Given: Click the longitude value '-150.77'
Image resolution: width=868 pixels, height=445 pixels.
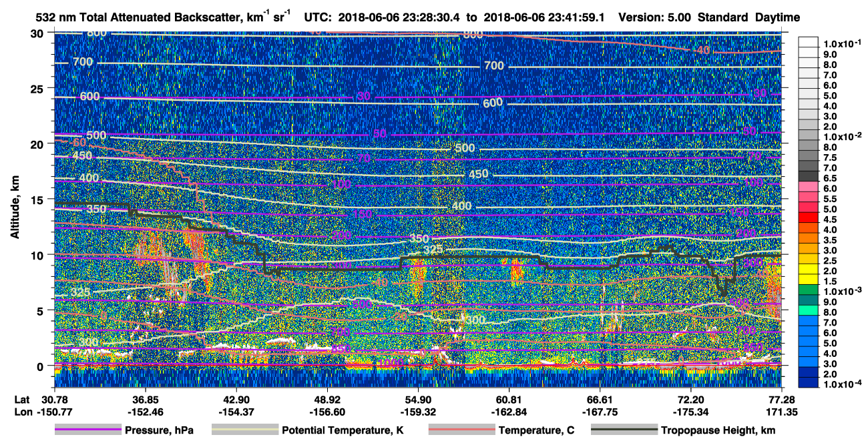Looking at the screenshot, I should click(54, 412).
